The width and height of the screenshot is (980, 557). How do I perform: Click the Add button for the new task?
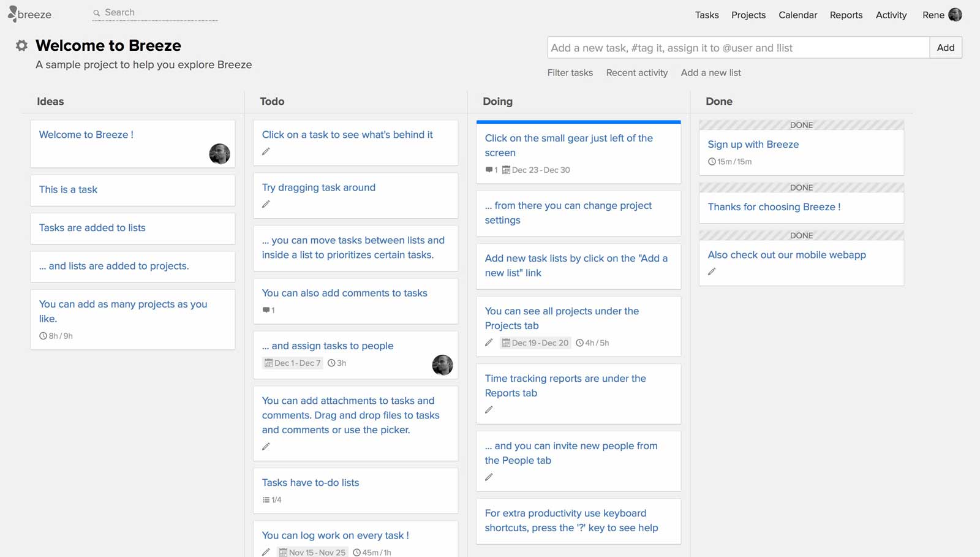click(x=946, y=48)
